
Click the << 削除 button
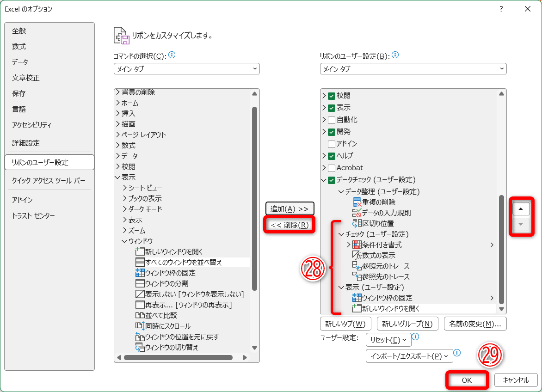pos(289,225)
